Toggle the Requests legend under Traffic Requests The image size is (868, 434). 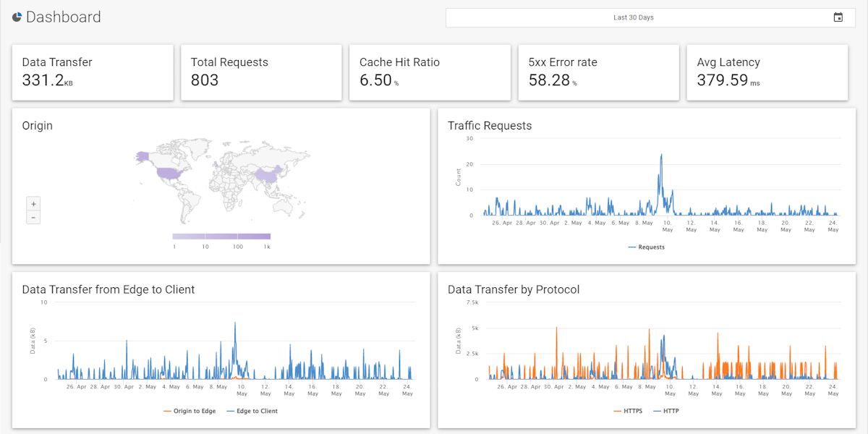[x=646, y=247]
